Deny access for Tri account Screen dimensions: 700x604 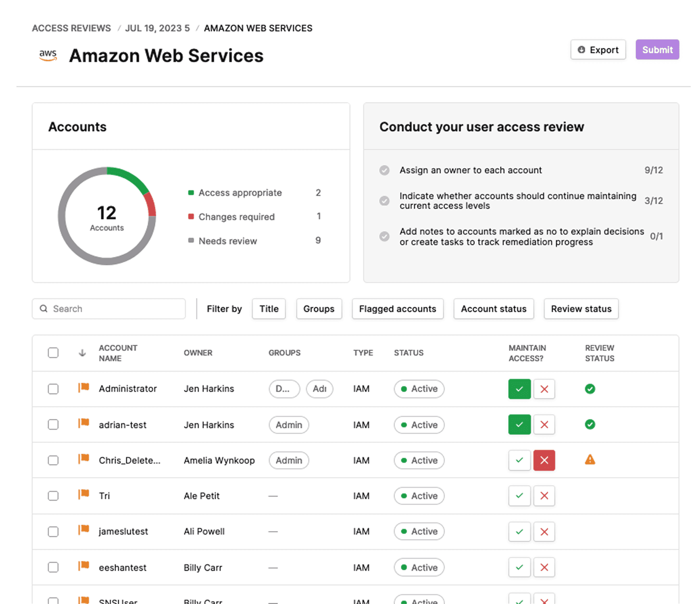544,496
